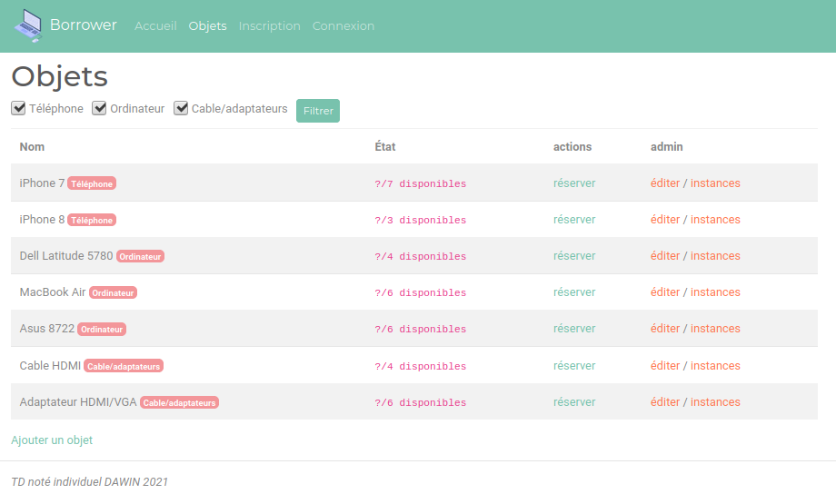Select the Objets navigation item

[207, 26]
